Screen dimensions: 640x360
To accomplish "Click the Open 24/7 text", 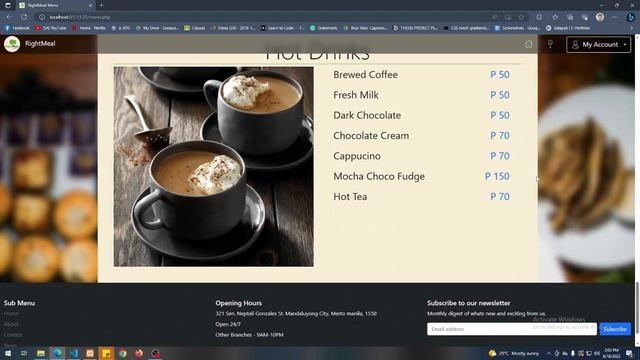I will [228, 324].
